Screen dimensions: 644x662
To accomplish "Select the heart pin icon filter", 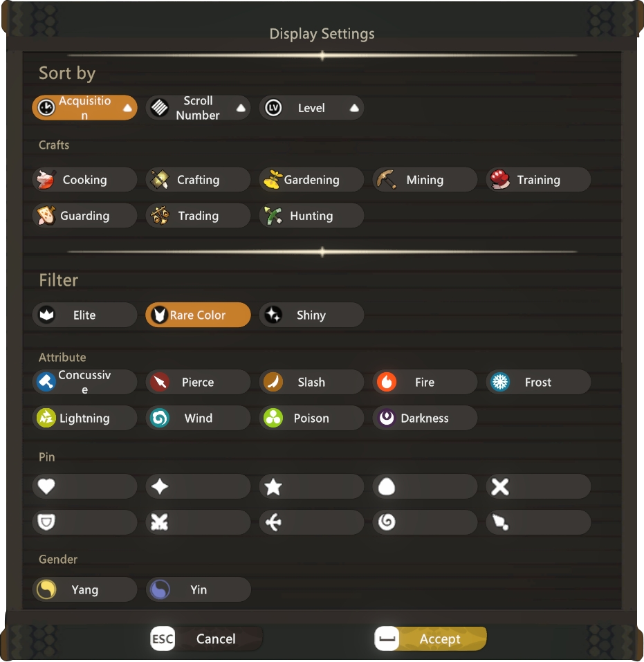I will tap(84, 486).
